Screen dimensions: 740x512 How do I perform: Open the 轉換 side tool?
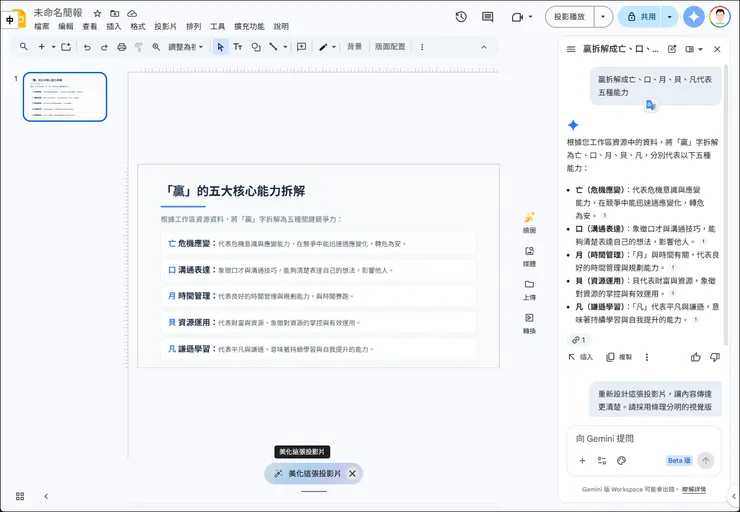[x=530, y=323]
